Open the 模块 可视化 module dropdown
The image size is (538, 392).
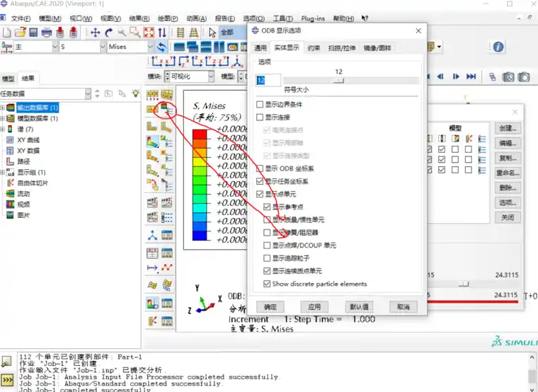[x=211, y=76]
